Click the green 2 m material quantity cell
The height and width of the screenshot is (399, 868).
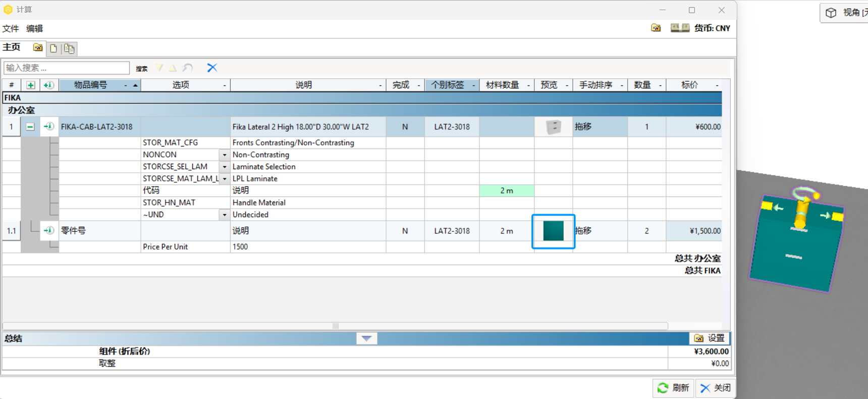[x=507, y=190]
